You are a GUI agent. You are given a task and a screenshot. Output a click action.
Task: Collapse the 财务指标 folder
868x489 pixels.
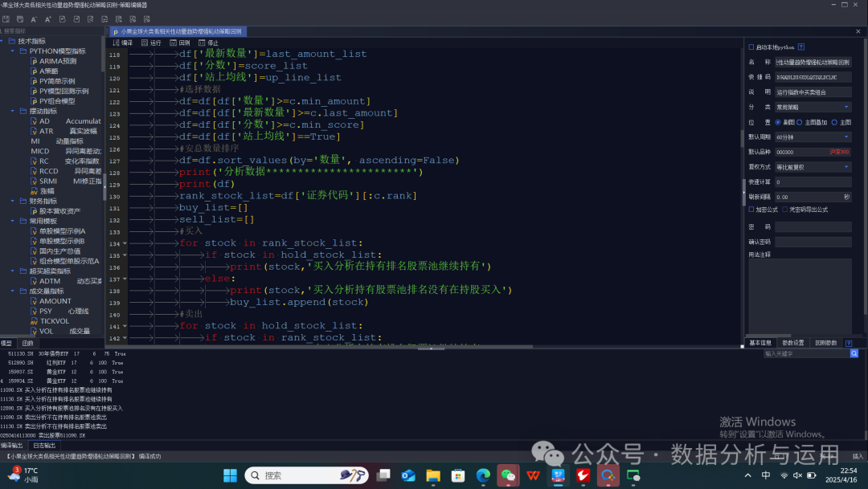[x=13, y=201]
